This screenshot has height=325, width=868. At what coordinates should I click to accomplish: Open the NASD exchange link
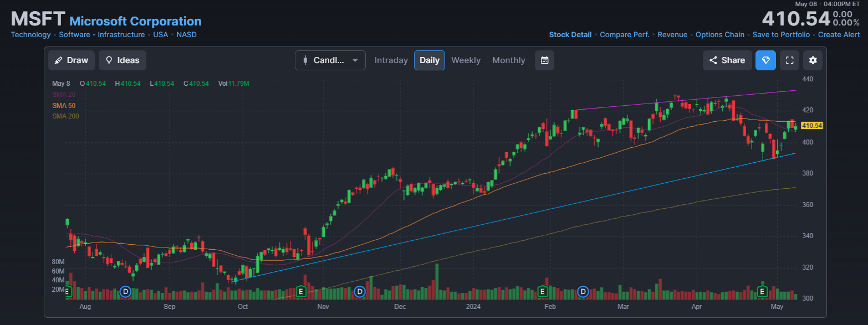coord(187,34)
